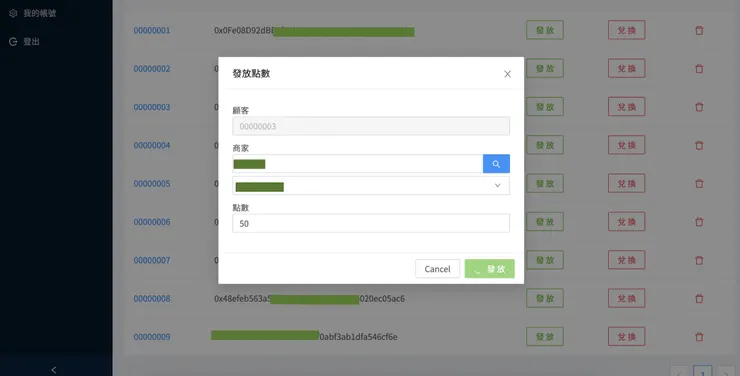Collapse the sidebar with the left chevron

53,370
